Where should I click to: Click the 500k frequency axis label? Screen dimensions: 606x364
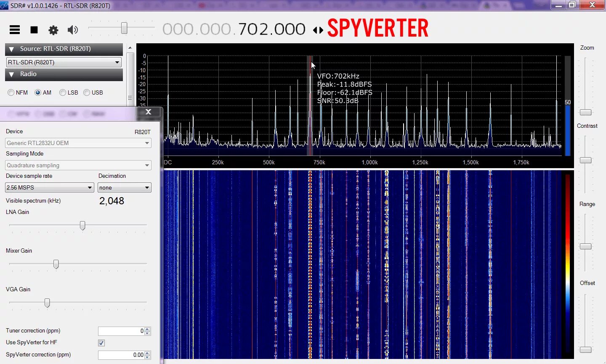point(268,162)
